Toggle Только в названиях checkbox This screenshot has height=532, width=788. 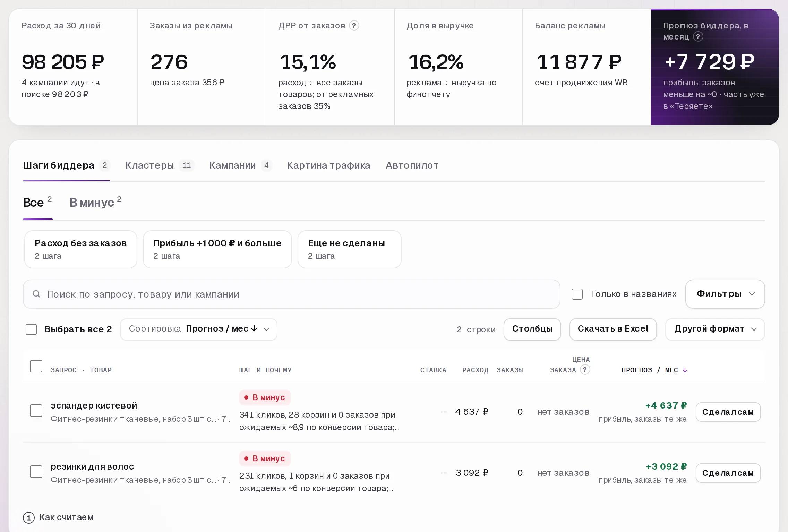point(577,294)
